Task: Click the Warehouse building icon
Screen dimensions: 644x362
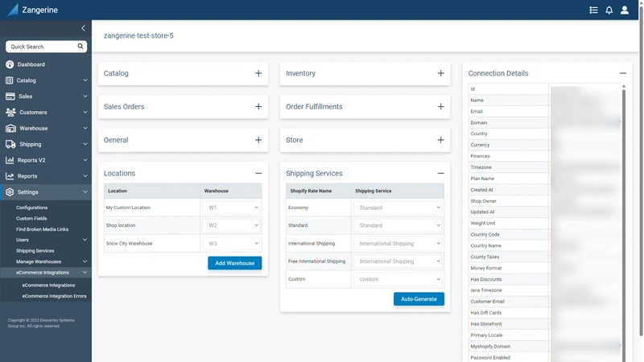Action: point(10,129)
